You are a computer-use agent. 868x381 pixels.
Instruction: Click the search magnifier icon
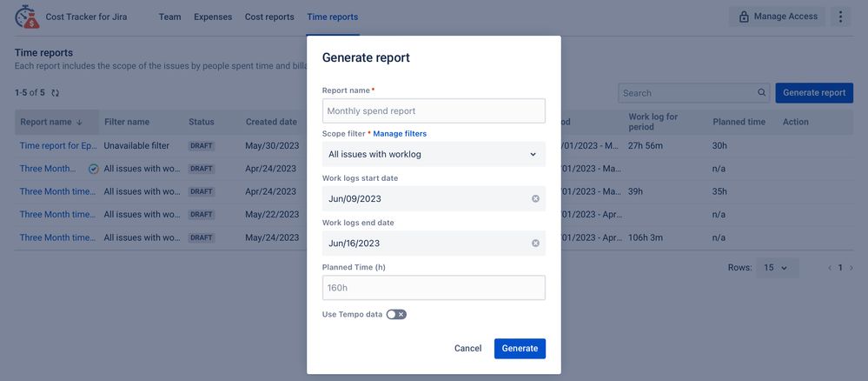pos(762,92)
